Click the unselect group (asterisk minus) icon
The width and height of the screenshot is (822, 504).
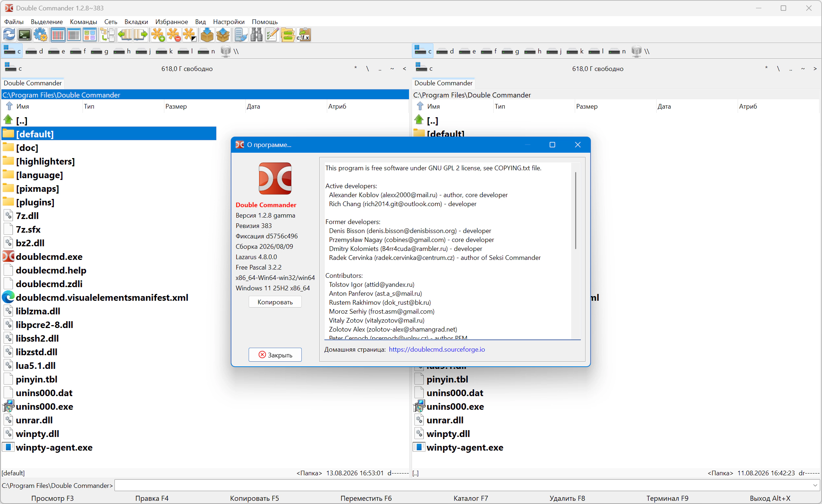[x=174, y=35]
